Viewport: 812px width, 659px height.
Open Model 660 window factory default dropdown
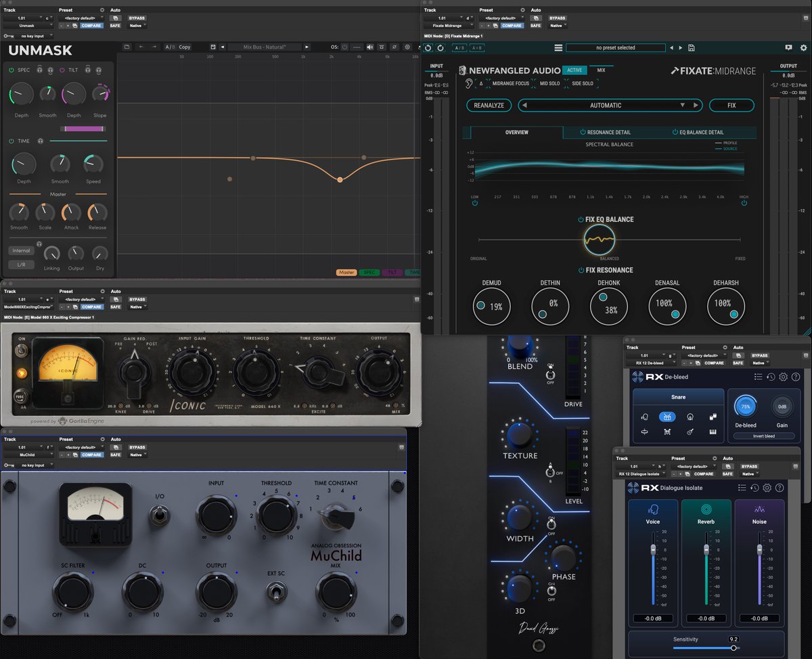point(81,299)
